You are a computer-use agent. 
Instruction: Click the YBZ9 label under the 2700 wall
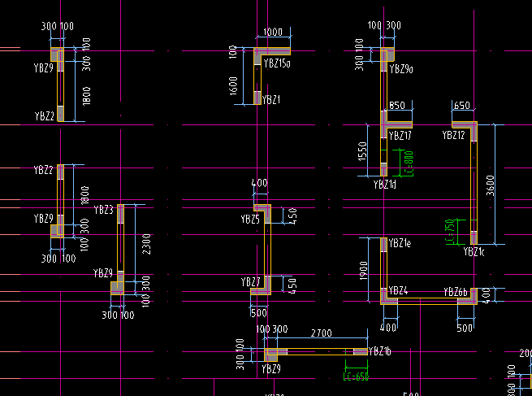pos(271,369)
